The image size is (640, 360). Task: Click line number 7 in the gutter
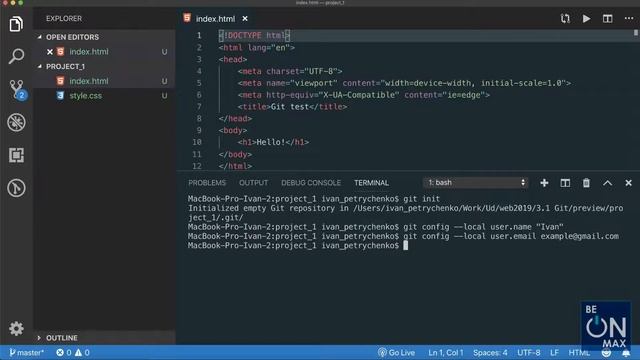pyautogui.click(x=199, y=107)
